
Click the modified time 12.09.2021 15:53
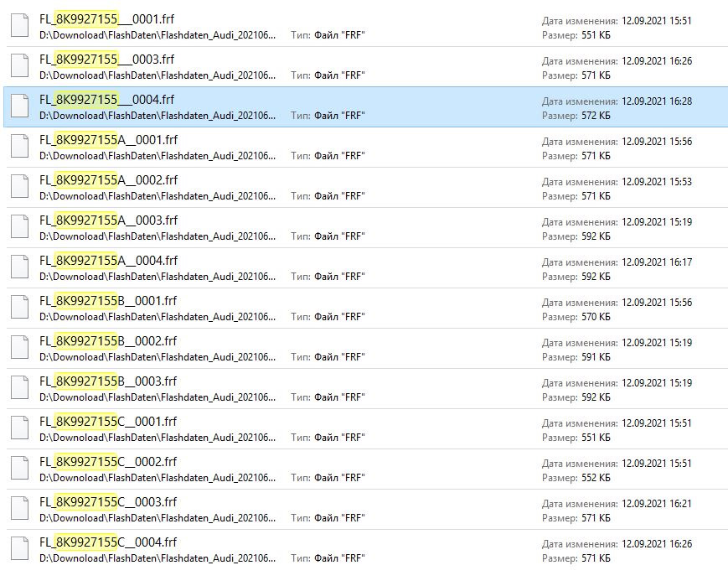657,182
